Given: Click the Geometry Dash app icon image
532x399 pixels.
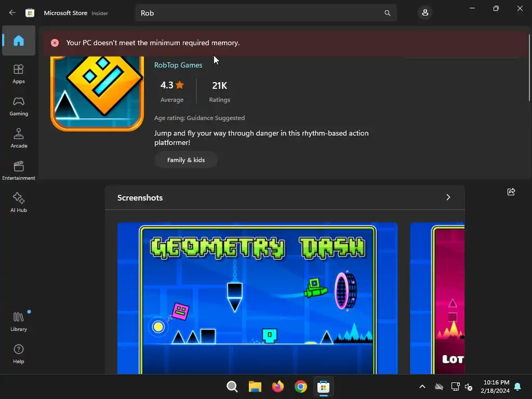Looking at the screenshot, I should pos(97,94).
